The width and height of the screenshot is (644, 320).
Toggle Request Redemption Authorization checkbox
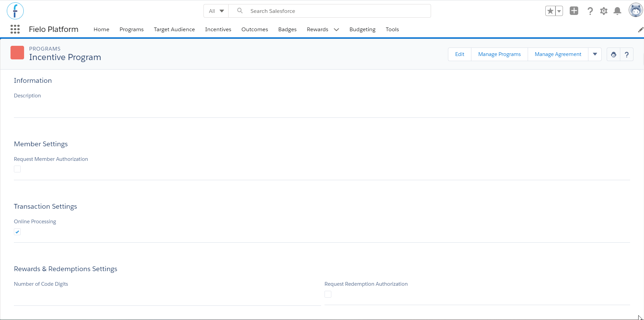[328, 294]
